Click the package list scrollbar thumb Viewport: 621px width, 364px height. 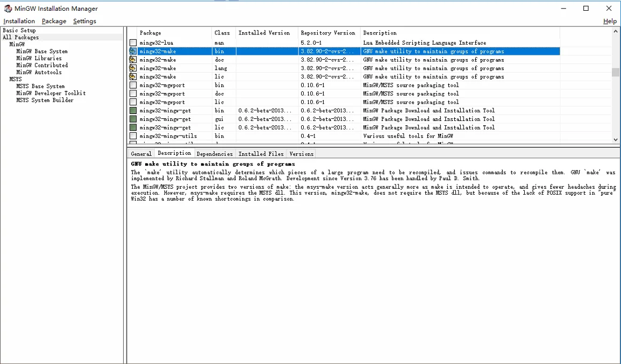[616, 72]
